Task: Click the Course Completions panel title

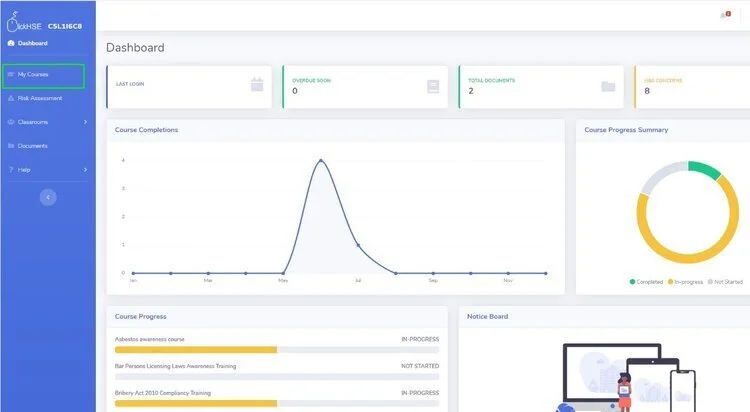Action: pyautogui.click(x=146, y=130)
